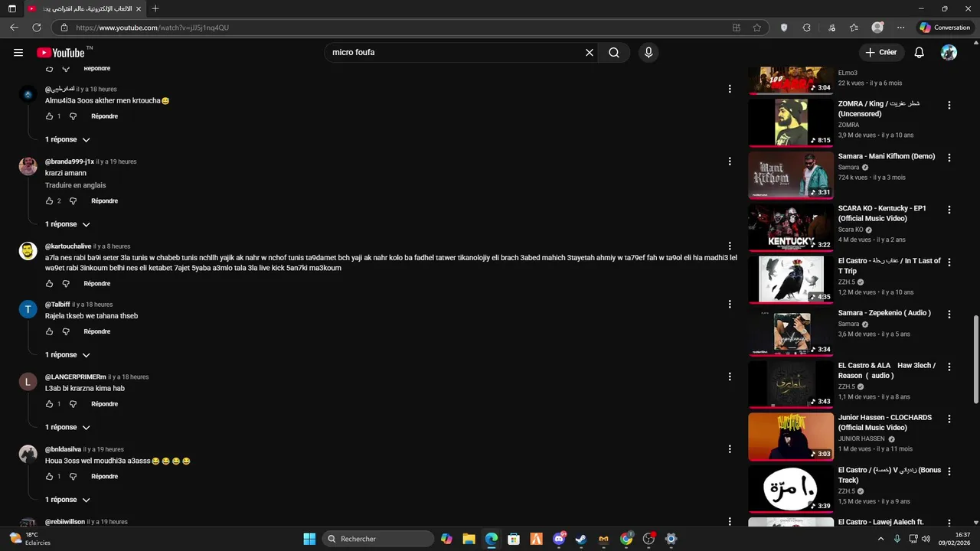The image size is (980, 551).
Task: Like the comment by @bnldasilva
Action: (49, 477)
